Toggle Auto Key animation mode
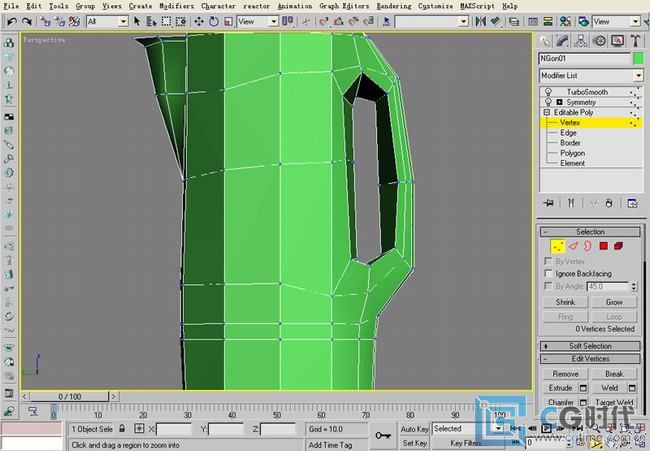This screenshot has width=650, height=451. click(x=414, y=429)
